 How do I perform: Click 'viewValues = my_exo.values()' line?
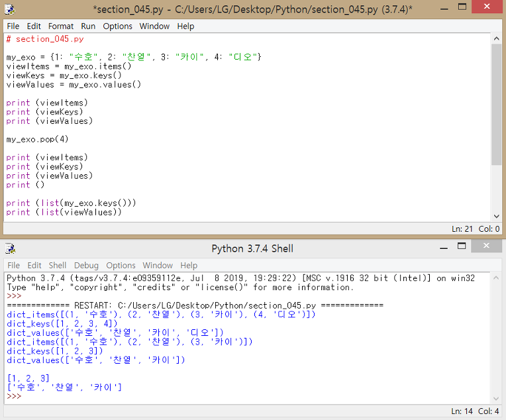point(74,85)
